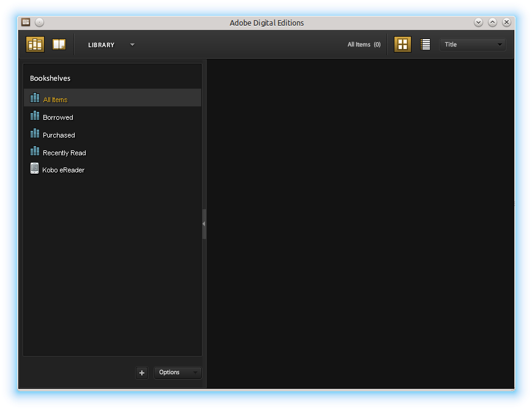Click the Purchased bookshelf icon
The width and height of the screenshot is (532, 409).
(x=35, y=134)
